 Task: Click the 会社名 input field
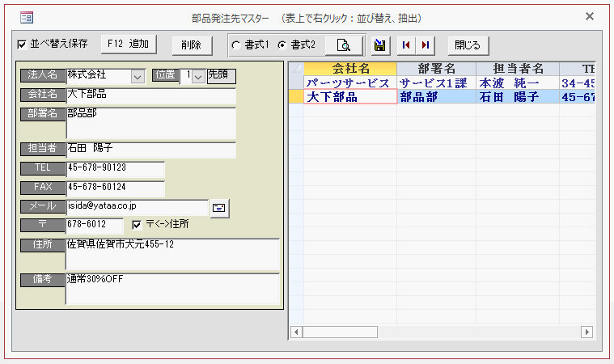tap(151, 96)
